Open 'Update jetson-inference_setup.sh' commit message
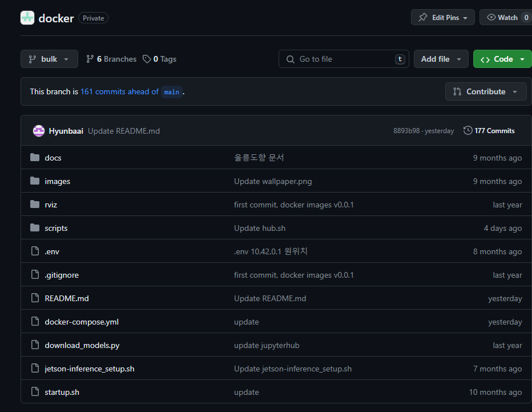 click(293, 369)
